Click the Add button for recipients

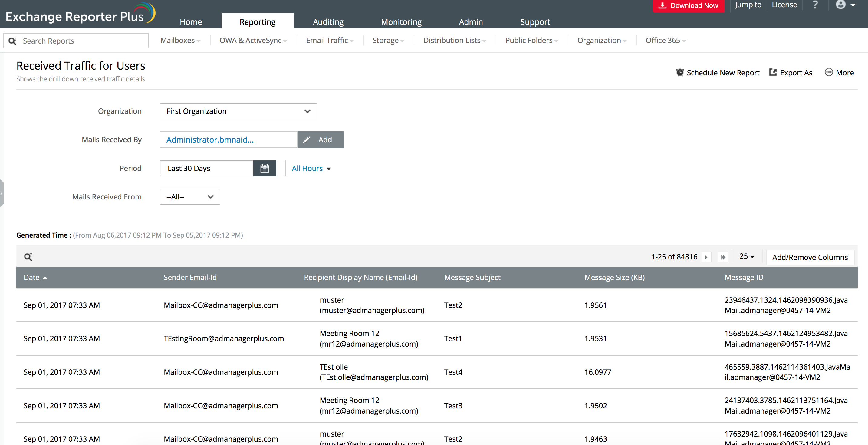[320, 140]
